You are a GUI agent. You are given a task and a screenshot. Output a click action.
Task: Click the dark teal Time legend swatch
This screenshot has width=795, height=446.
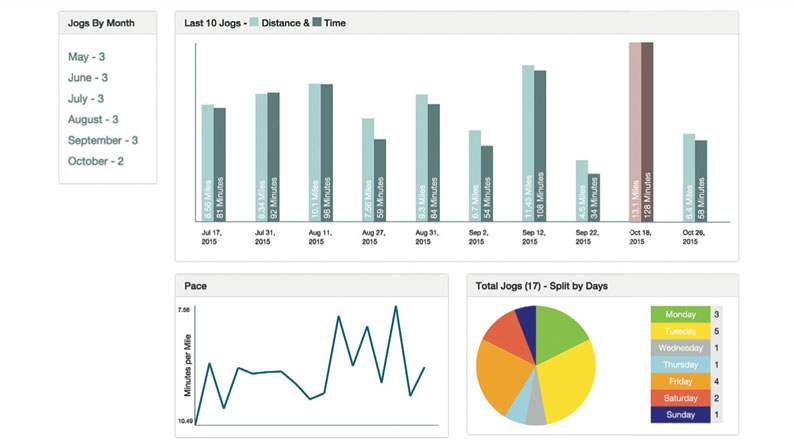[x=317, y=22]
